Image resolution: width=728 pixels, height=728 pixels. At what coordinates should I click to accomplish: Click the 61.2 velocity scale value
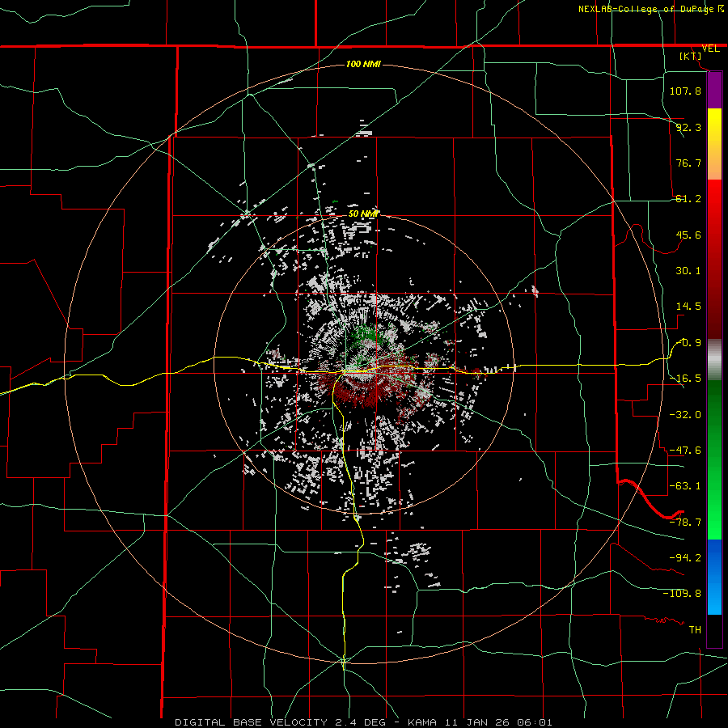[x=688, y=199]
